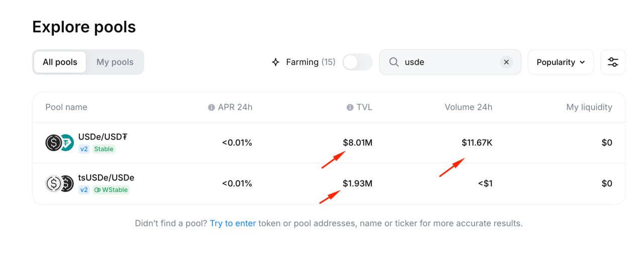Open the USDe/USDT pool row
Image resolution: width=644 pixels, height=253 pixels.
[x=329, y=143]
